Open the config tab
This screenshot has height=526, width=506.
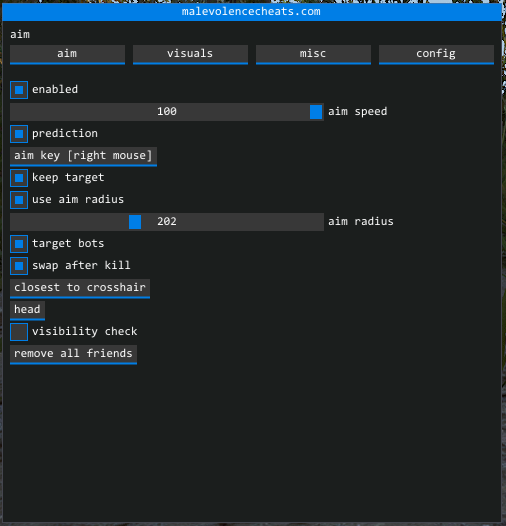coord(436,54)
